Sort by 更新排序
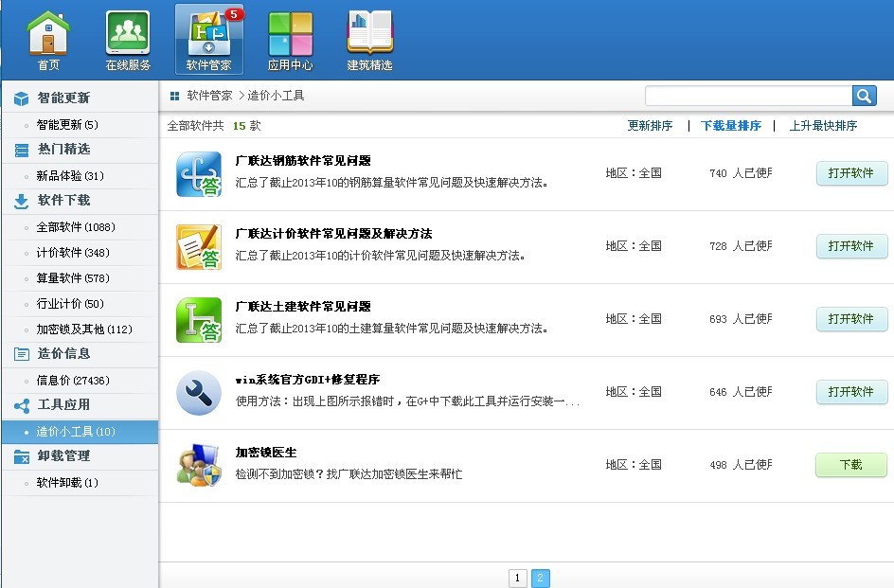 click(x=650, y=126)
